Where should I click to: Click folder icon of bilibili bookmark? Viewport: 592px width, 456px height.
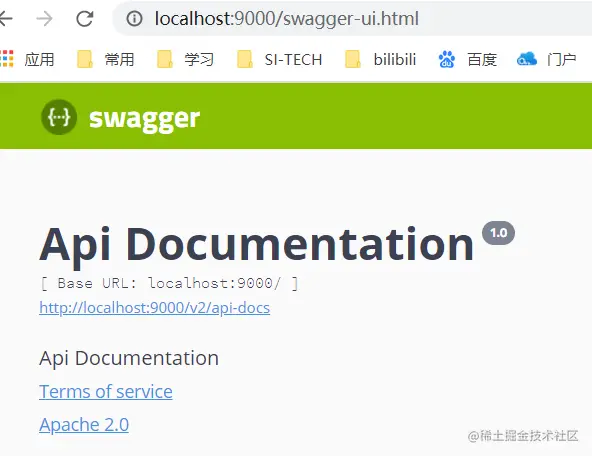coord(353,59)
